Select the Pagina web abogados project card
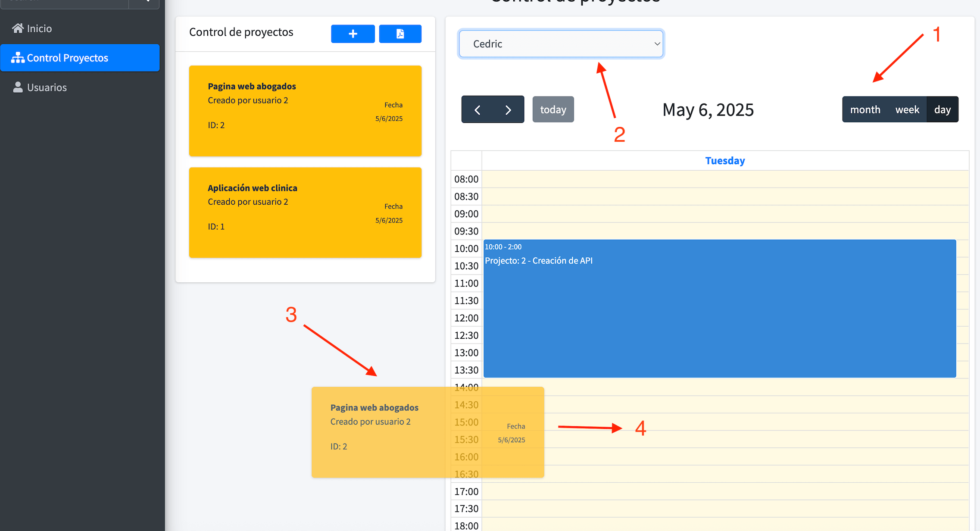This screenshot has width=980, height=531. pyautogui.click(x=305, y=111)
